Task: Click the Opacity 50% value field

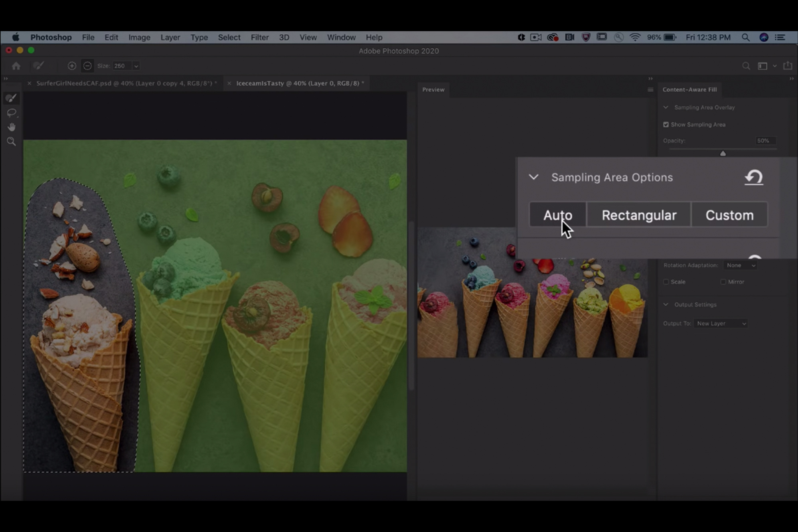Action: pyautogui.click(x=765, y=141)
